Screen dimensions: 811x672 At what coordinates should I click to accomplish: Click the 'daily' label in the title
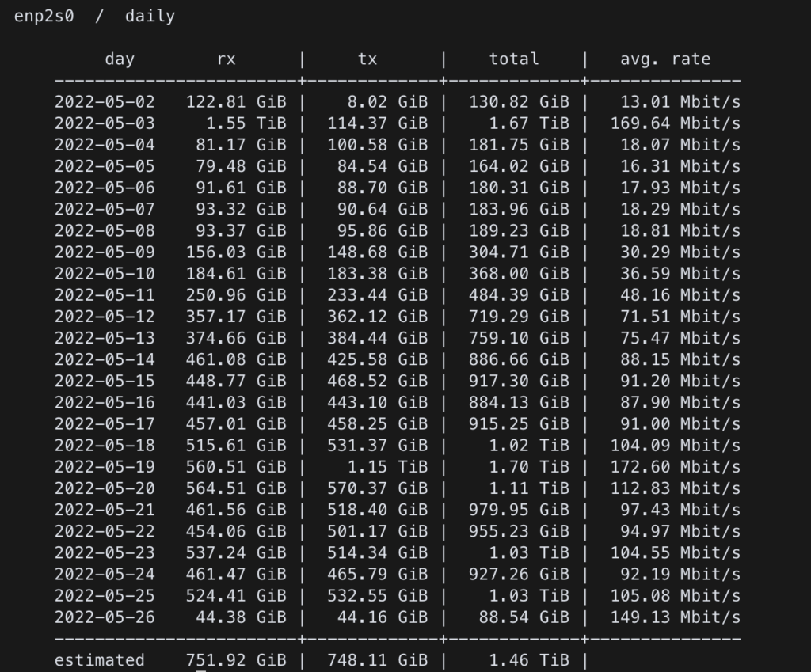point(150,16)
